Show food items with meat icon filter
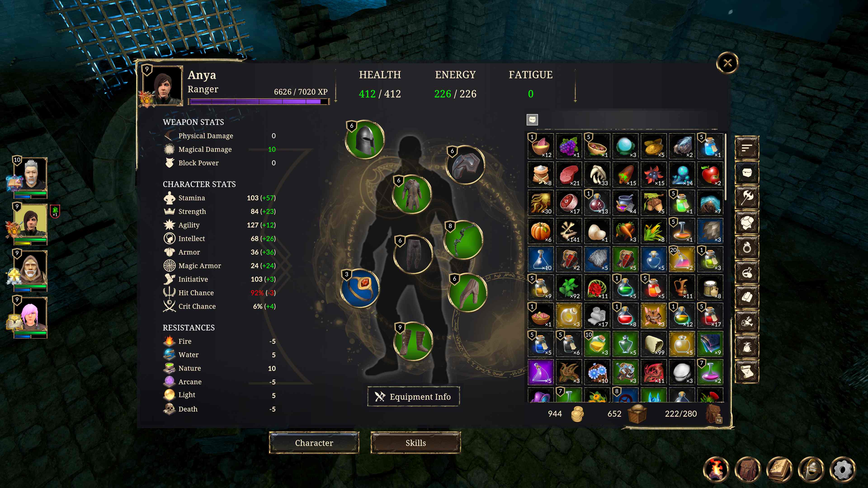 tap(747, 322)
